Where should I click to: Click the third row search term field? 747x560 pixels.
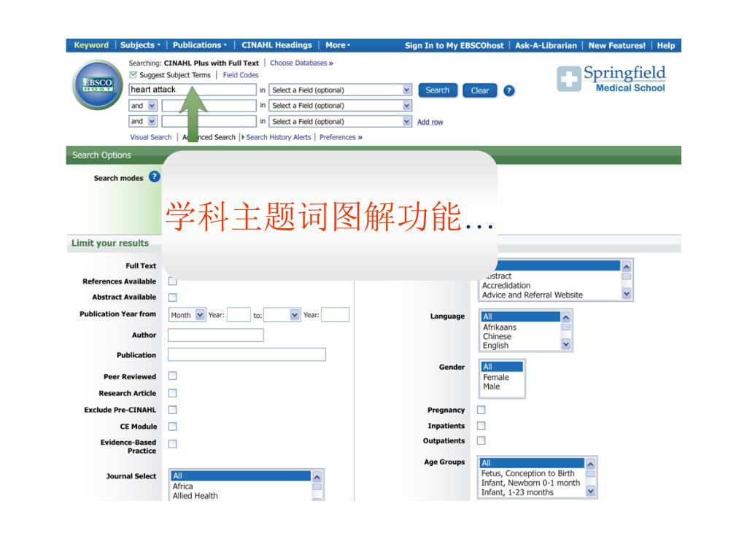coord(209,122)
